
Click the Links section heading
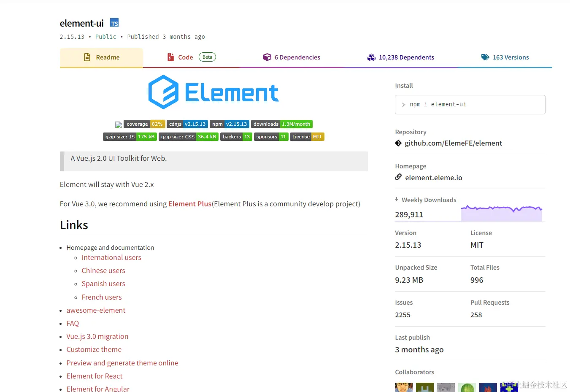tap(74, 225)
